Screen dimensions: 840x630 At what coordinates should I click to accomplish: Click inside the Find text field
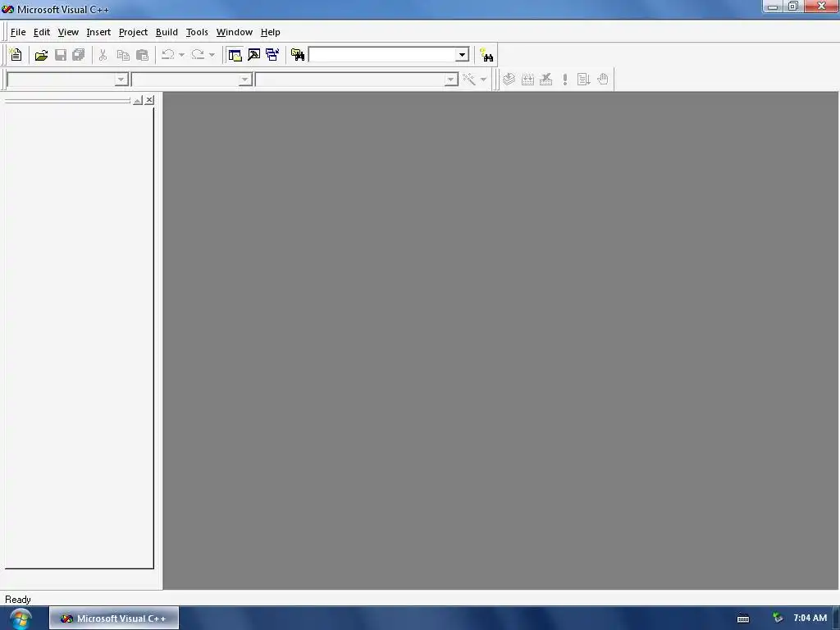(x=382, y=55)
